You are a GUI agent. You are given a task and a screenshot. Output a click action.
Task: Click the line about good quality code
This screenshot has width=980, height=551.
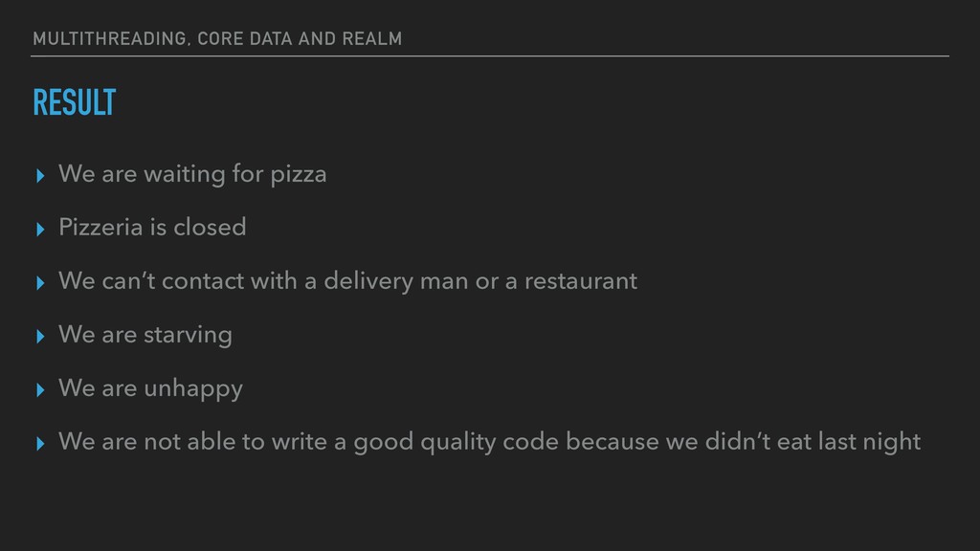[489, 442]
